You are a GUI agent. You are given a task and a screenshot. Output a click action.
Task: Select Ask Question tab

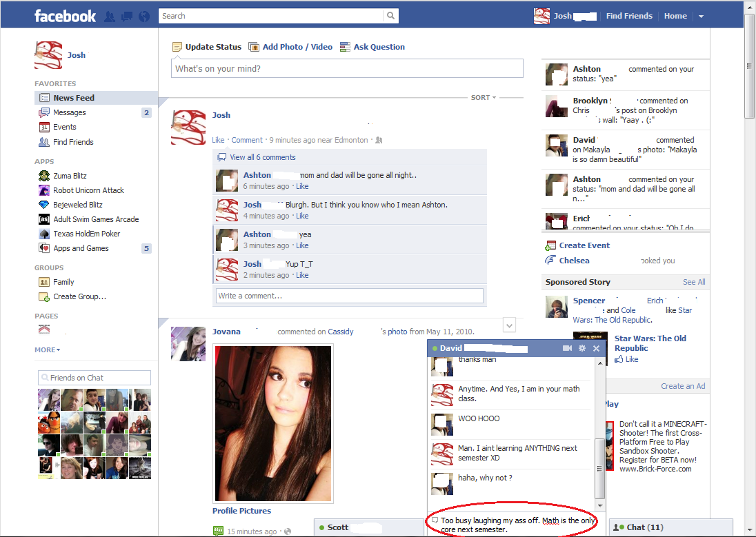(372, 47)
